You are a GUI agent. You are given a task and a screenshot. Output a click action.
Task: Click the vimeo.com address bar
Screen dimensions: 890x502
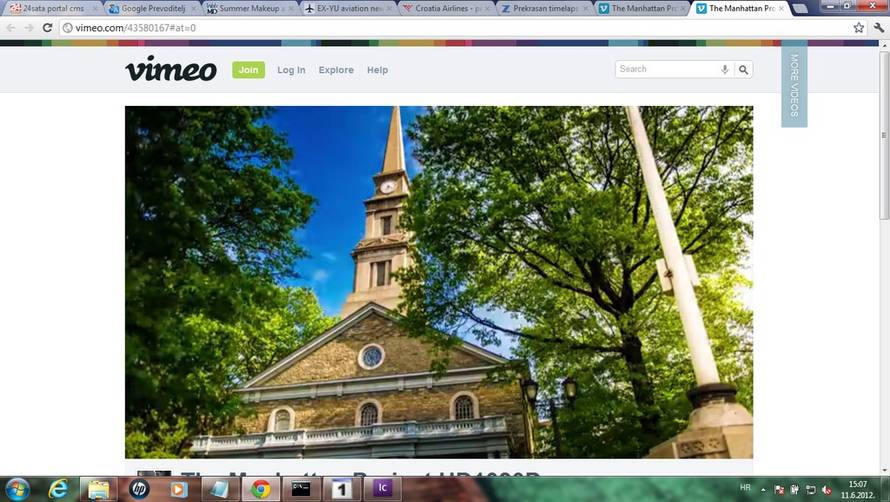click(454, 27)
